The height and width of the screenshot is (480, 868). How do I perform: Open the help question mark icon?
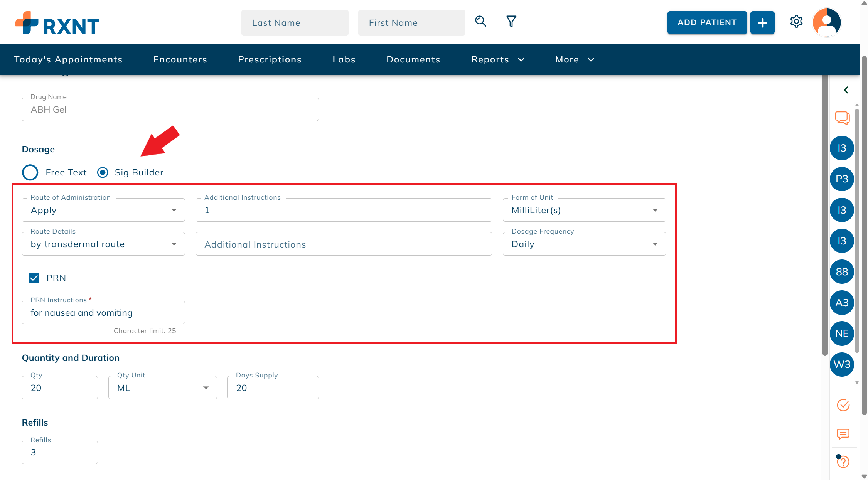point(843,461)
